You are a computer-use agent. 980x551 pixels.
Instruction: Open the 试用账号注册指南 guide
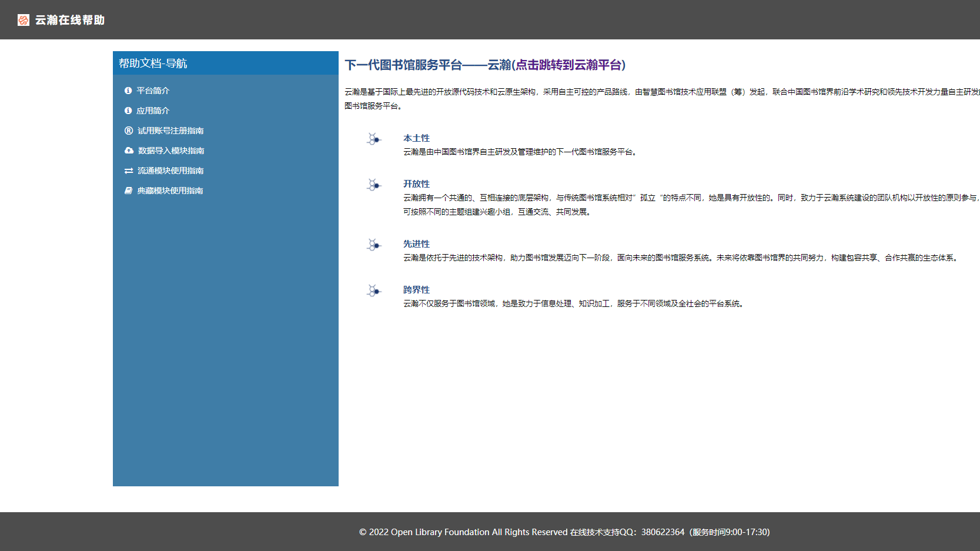(x=170, y=131)
